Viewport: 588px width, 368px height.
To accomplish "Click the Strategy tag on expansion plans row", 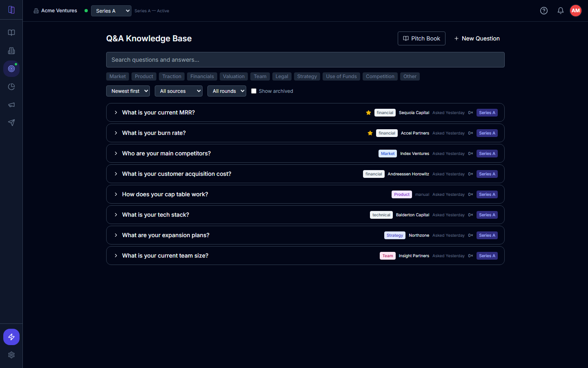I will pyautogui.click(x=395, y=236).
